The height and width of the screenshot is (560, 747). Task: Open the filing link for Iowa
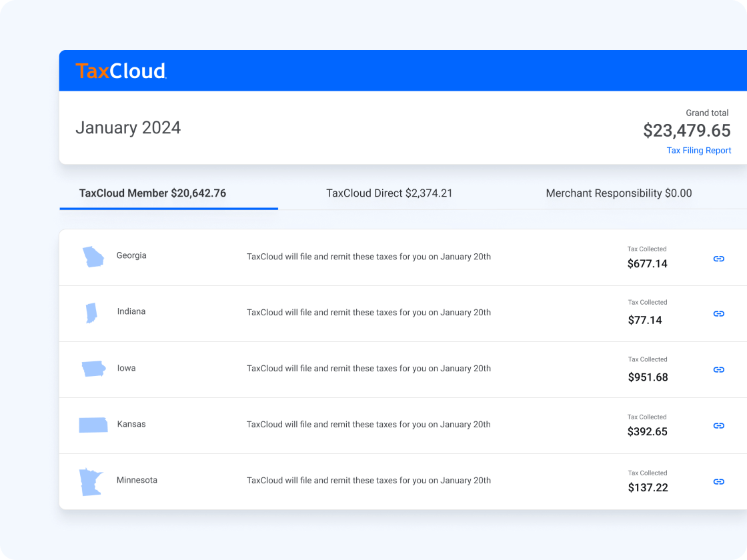point(718,369)
